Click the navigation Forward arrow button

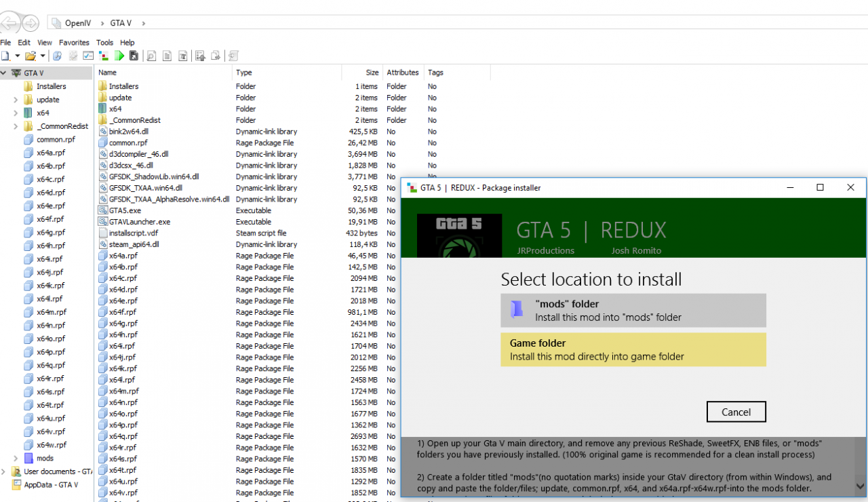[x=31, y=23]
